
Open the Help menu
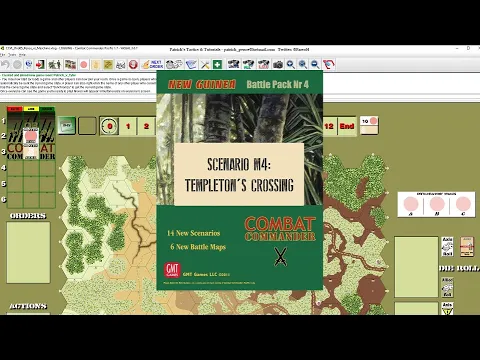[22, 54]
